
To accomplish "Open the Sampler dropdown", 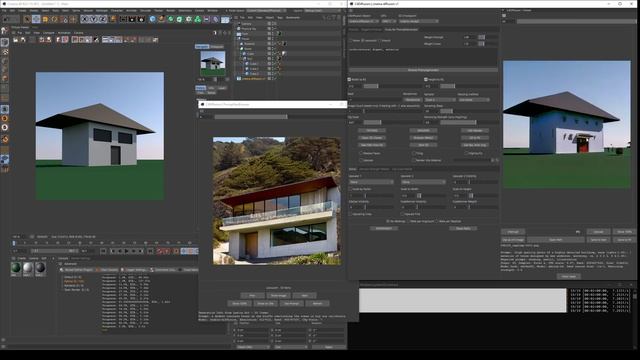I will point(440,100).
